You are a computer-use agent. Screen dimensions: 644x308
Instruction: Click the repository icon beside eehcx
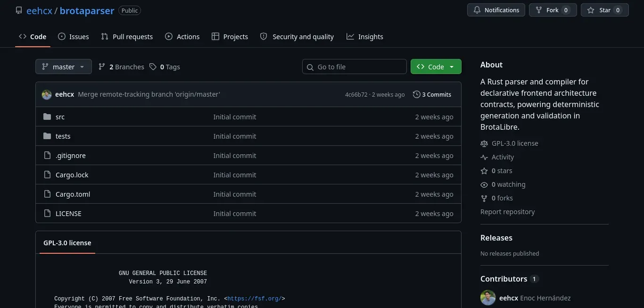19,10
